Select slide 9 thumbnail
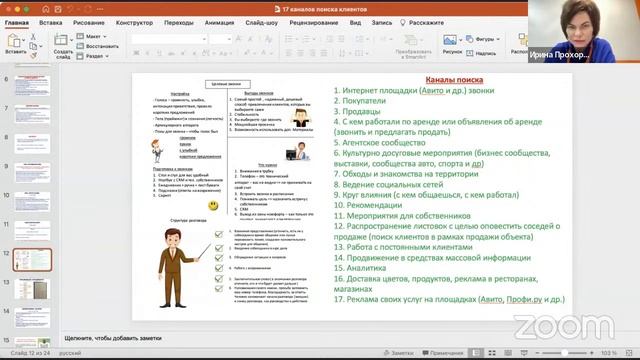This screenshot has width=640, height=360. [32, 172]
